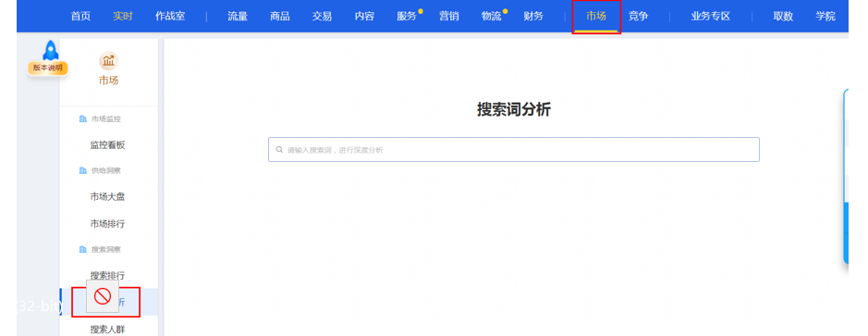This screenshot has height=336, width=868.
Task: Click the 供给洞察 section icon
Action: coord(83,170)
